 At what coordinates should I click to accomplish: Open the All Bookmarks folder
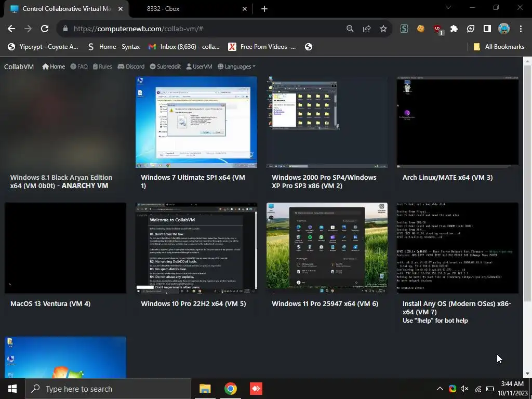pyautogui.click(x=499, y=47)
